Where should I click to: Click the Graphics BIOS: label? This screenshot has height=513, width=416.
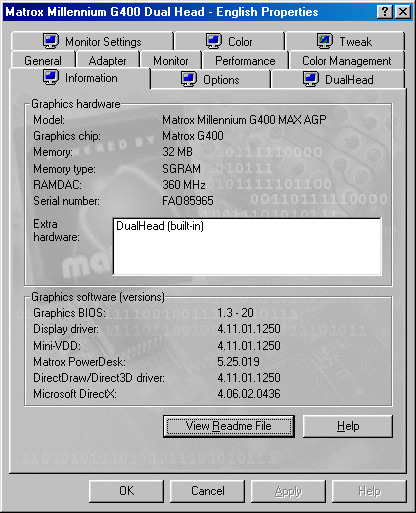tap(69, 313)
